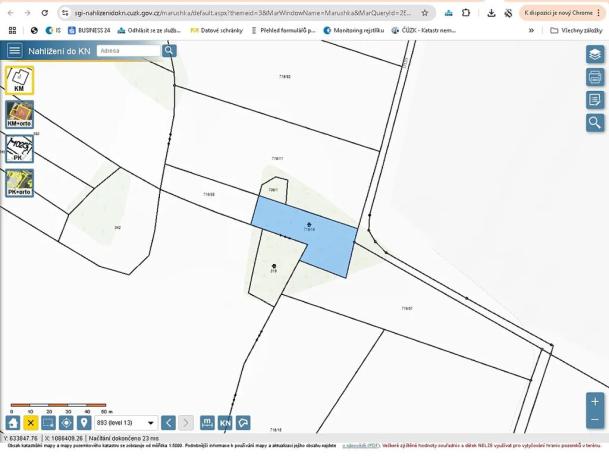The width and height of the screenshot is (609, 468).
Task: Open the hamburger menu beside Nahlížení do KN
Action: tap(14, 50)
